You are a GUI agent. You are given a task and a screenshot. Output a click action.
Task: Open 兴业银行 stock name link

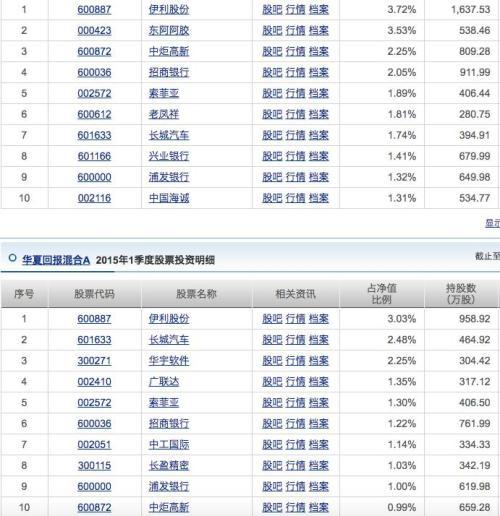(x=169, y=156)
